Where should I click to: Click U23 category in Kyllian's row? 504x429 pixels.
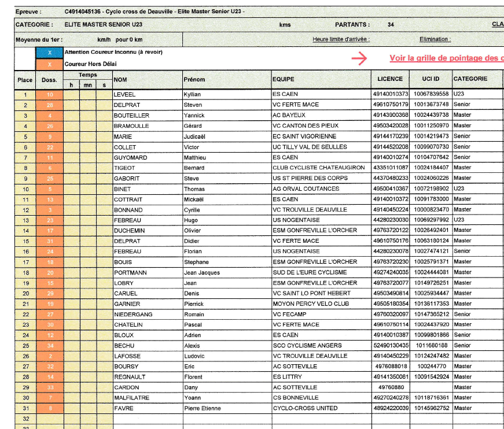[x=459, y=94]
